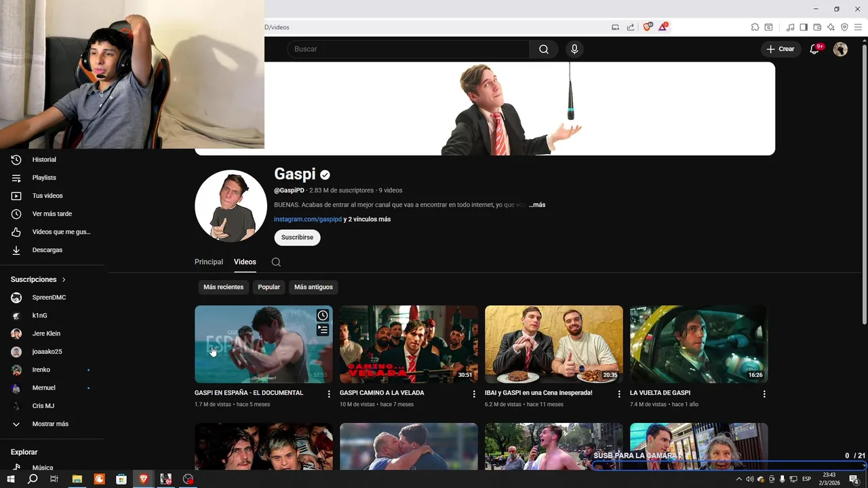
Task: Open LA VUELTA DE GASPI thumbnail
Action: [698, 344]
